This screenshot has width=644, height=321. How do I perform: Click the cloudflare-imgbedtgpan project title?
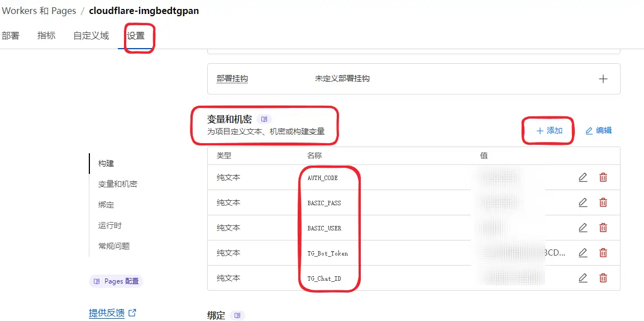(144, 11)
